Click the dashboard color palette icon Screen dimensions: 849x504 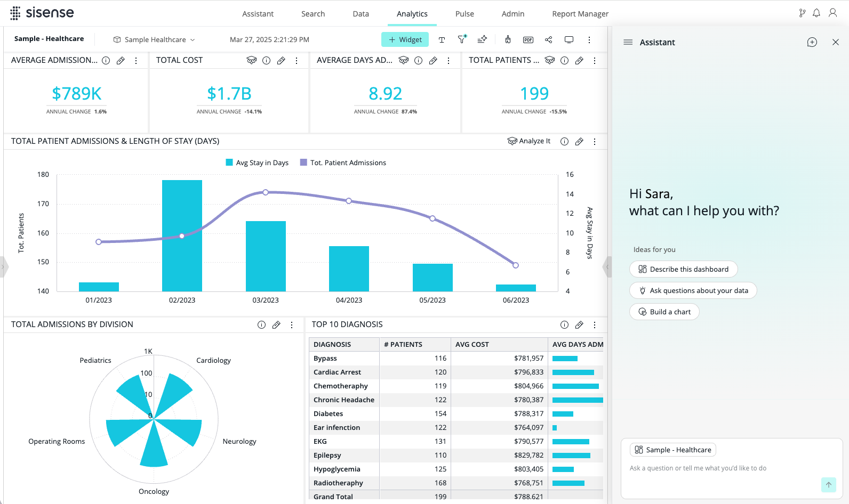coord(508,39)
